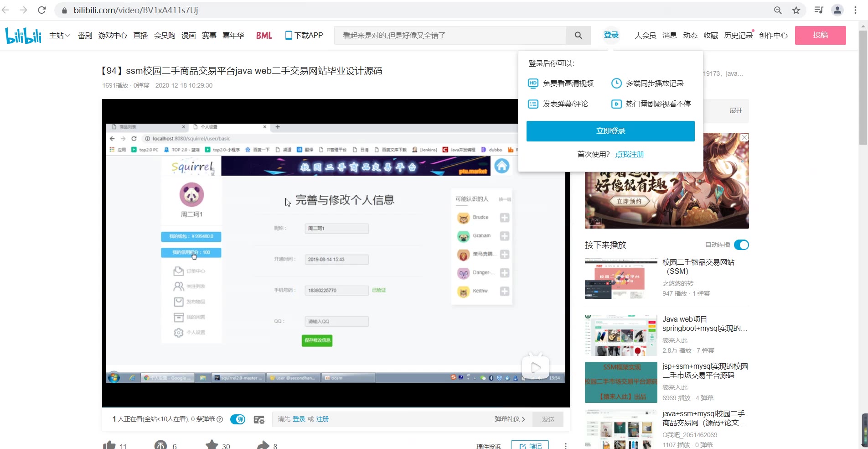This screenshot has height=449, width=868.
Task: Close the advertisement banner
Action: [x=744, y=137]
